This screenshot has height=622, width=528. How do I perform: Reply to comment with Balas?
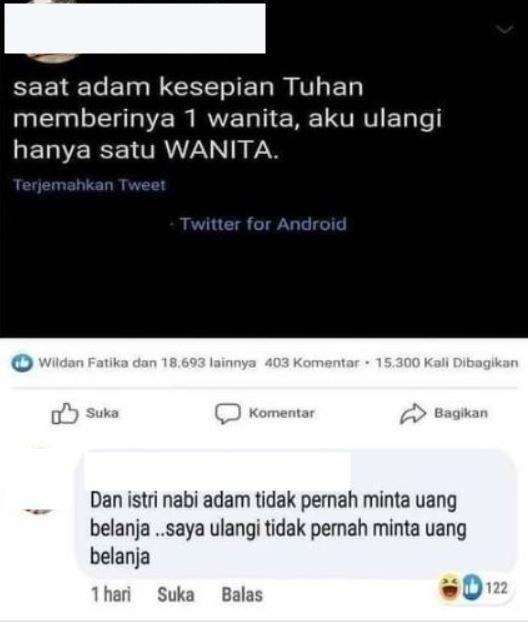tap(242, 595)
